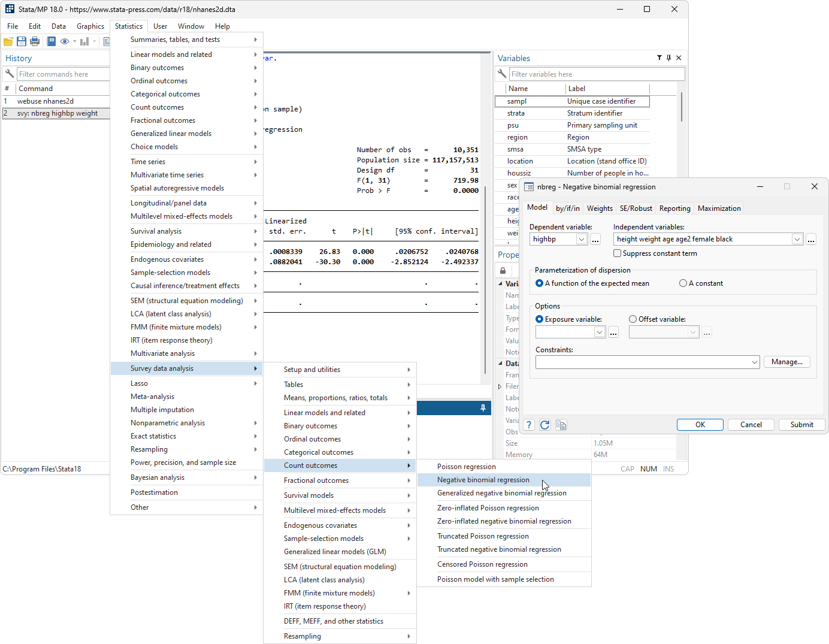The width and height of the screenshot is (829, 644).
Task: Open Linear models and related in Survey submenu
Action: click(340, 413)
